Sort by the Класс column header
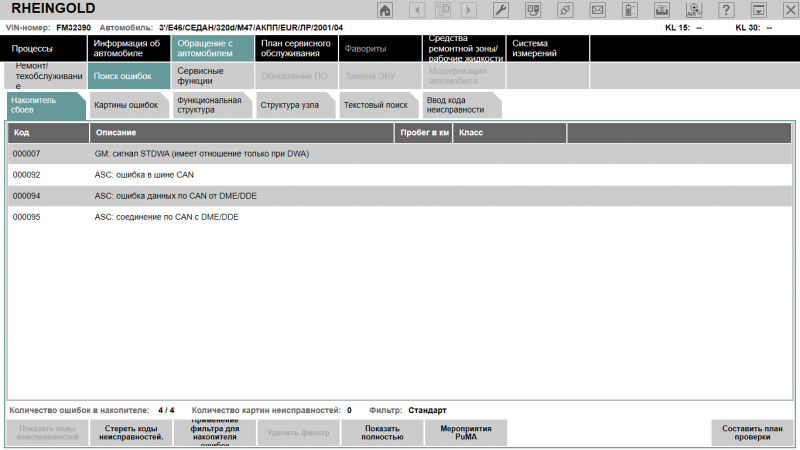This screenshot has height=450, width=800. [x=510, y=133]
